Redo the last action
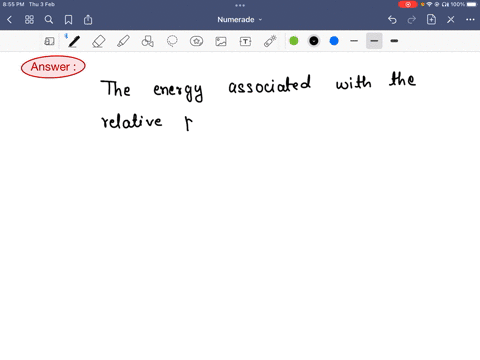Viewport: 480px width, 360px height. click(412, 20)
